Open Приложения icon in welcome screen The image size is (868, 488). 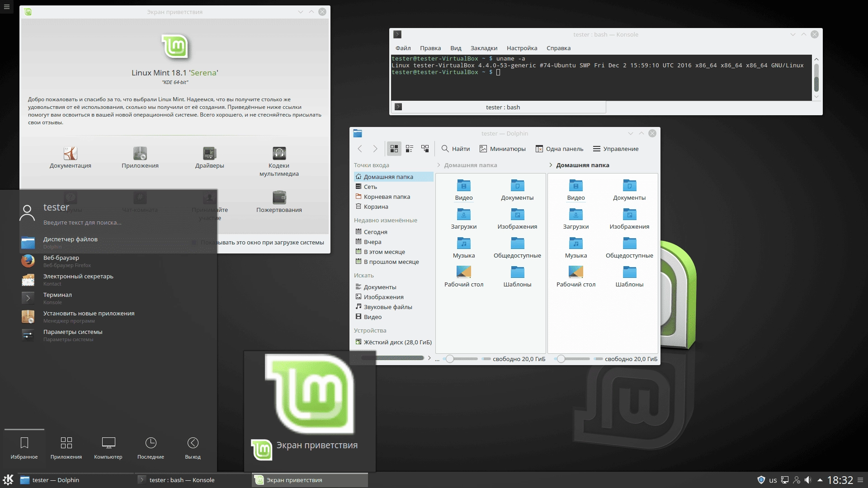140,153
